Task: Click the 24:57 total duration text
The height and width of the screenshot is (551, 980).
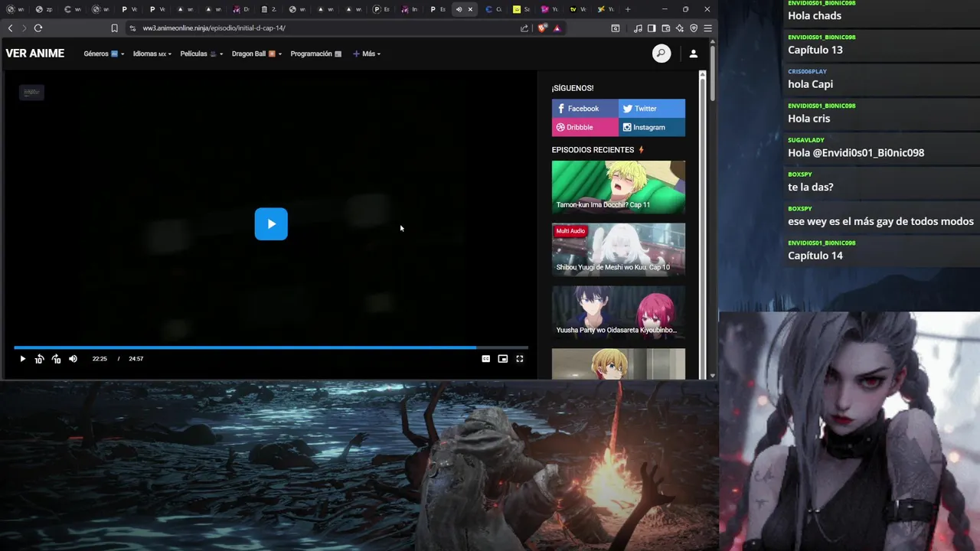Action: 136,358
